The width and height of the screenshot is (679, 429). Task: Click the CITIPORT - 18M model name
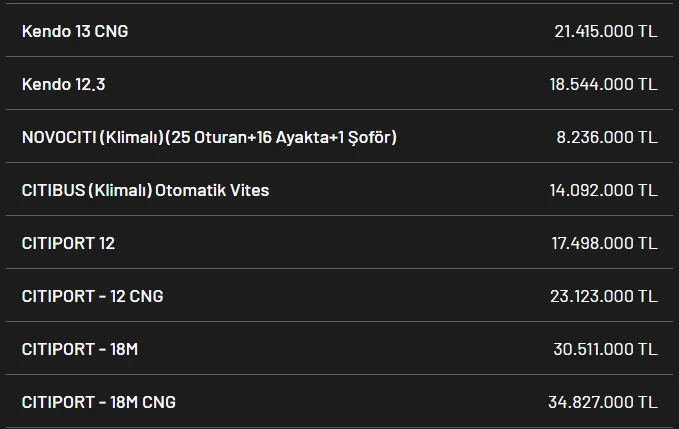(79, 349)
